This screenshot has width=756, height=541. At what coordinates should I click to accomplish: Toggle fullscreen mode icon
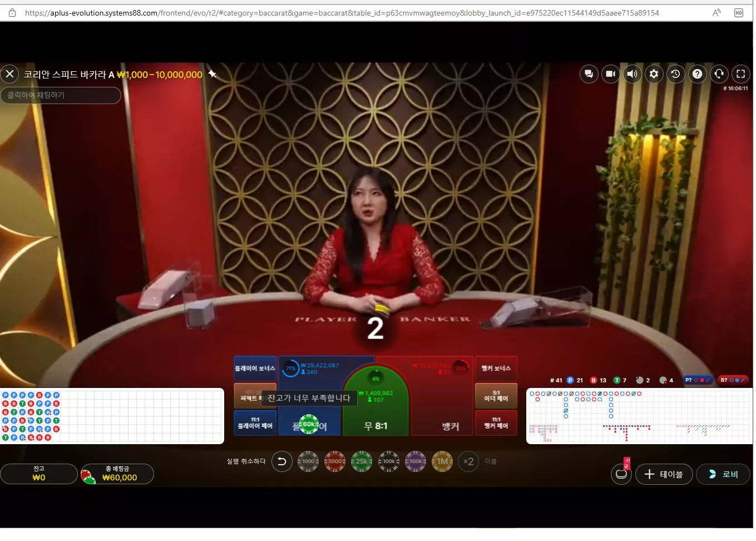point(740,74)
